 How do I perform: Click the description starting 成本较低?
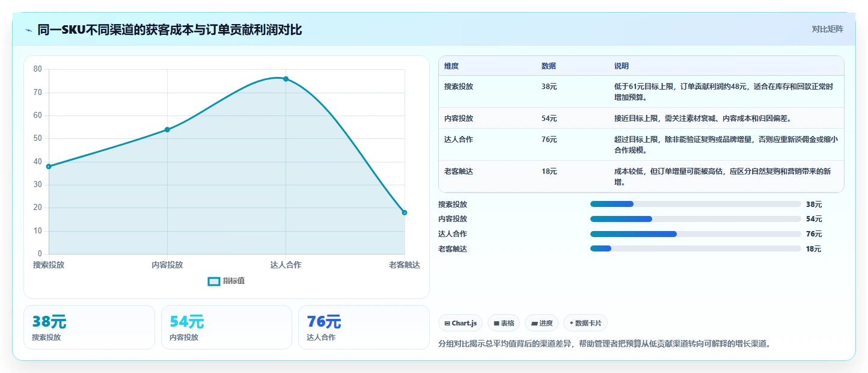723,177
